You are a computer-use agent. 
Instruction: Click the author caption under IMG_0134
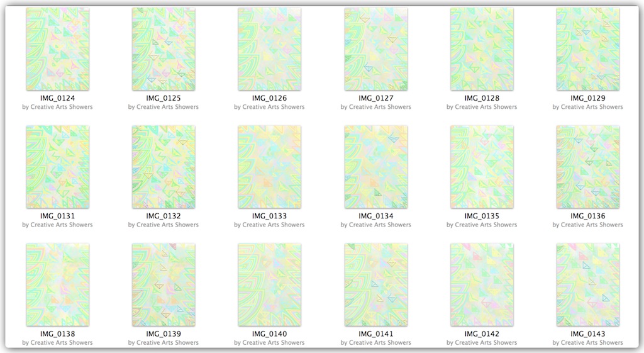376,225
